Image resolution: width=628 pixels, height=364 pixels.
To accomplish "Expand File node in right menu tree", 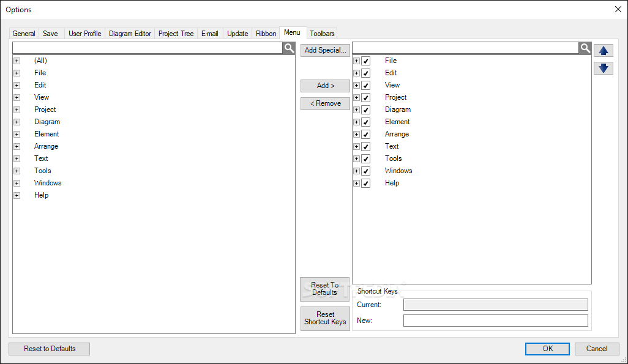I will click(x=356, y=61).
